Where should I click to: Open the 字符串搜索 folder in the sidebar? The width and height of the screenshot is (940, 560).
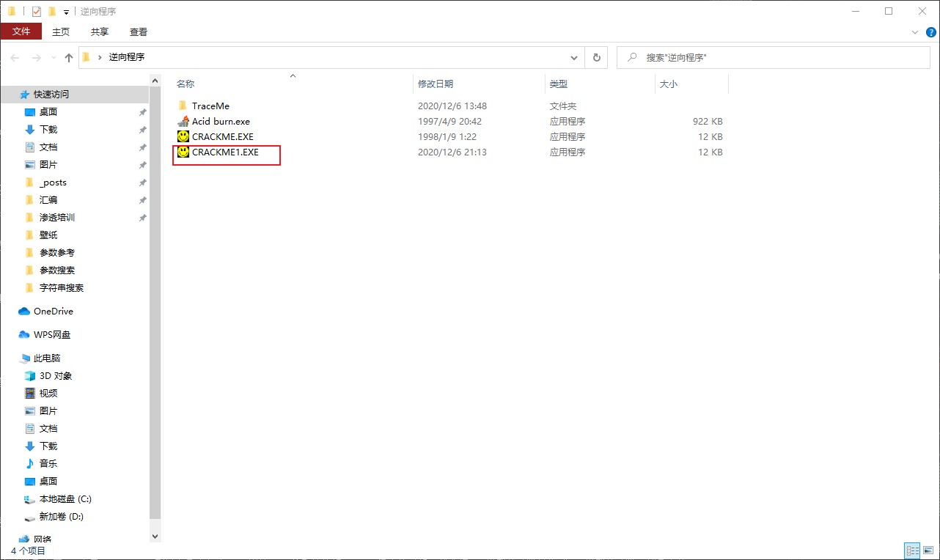pos(62,288)
